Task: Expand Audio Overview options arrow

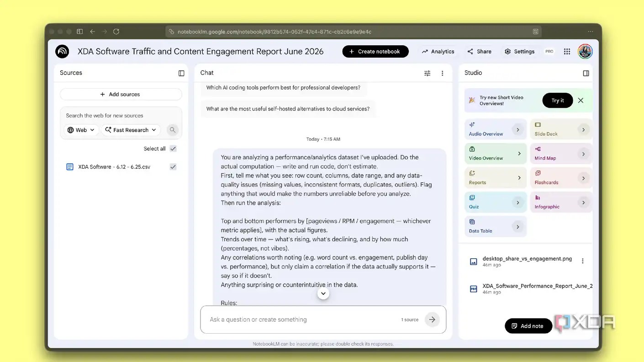Action: (517, 130)
